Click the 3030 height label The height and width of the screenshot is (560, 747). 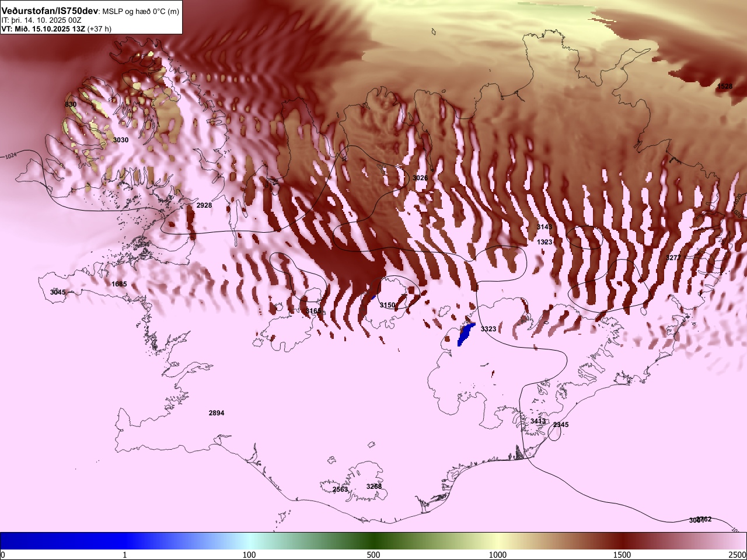(121, 140)
